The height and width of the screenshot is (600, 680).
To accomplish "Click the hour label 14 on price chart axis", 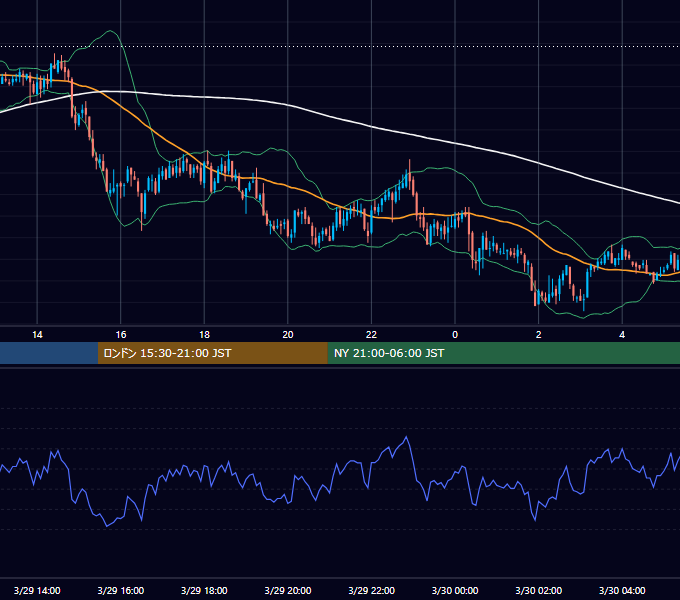I will tap(37, 335).
